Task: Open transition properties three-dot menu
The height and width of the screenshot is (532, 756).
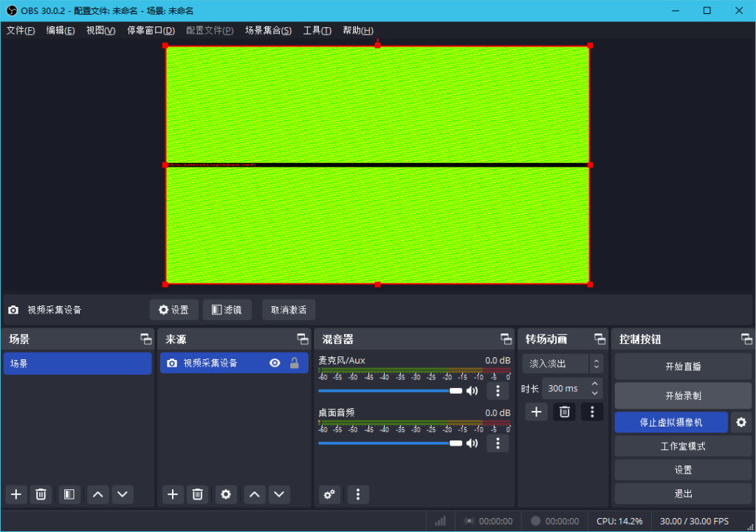Action: tap(591, 412)
